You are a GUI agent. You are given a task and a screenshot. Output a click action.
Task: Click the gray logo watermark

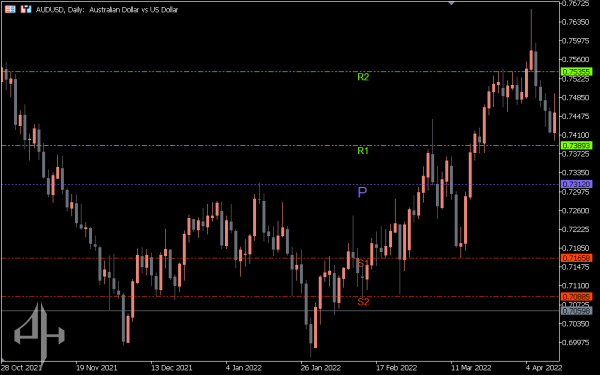(x=39, y=332)
